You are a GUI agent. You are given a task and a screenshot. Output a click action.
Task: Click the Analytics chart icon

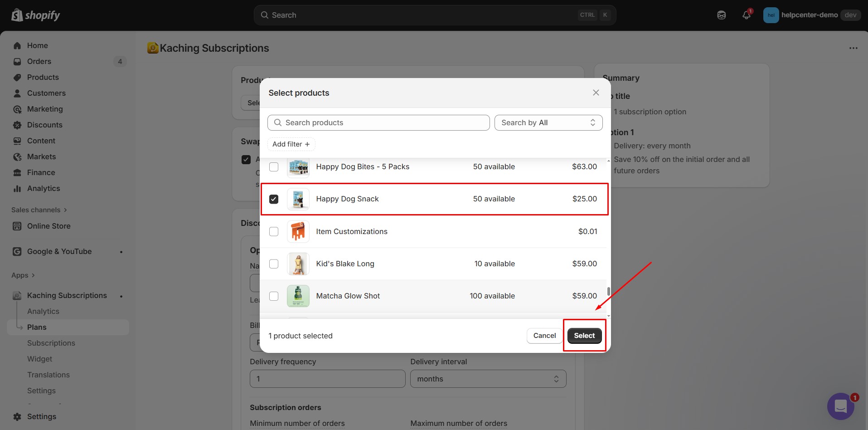tap(17, 188)
